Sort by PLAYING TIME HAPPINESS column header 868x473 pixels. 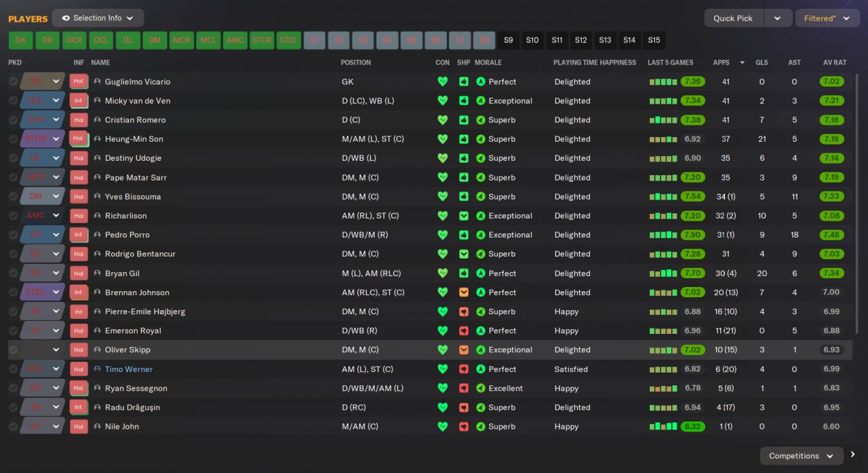[595, 62]
